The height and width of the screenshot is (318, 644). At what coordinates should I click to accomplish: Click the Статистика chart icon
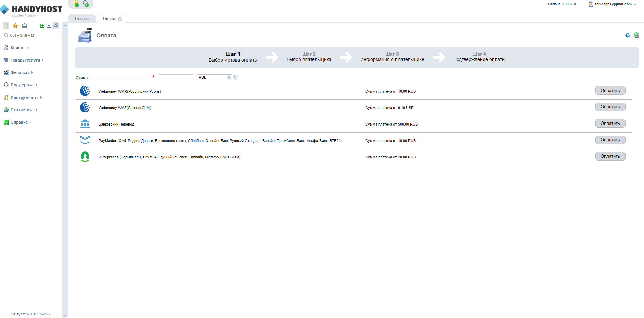click(x=6, y=110)
